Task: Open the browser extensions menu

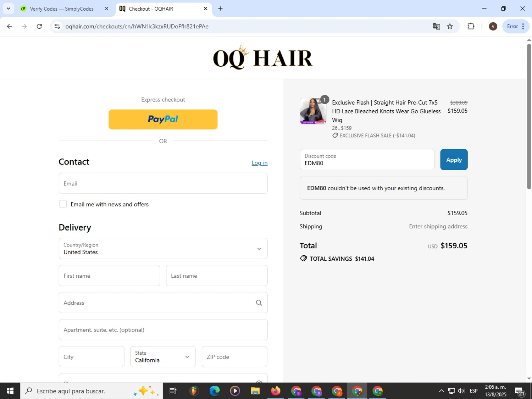Action: point(471,26)
